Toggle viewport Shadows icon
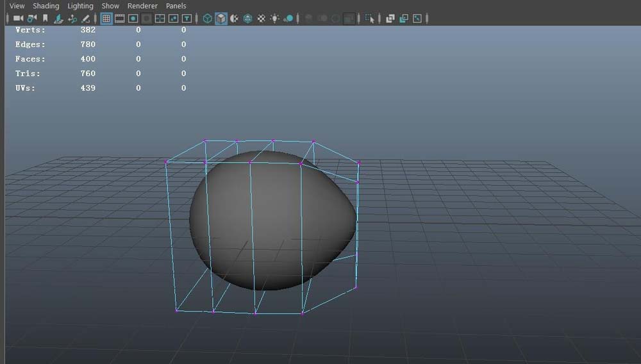Image resolution: width=641 pixels, height=364 pixels. [288, 19]
